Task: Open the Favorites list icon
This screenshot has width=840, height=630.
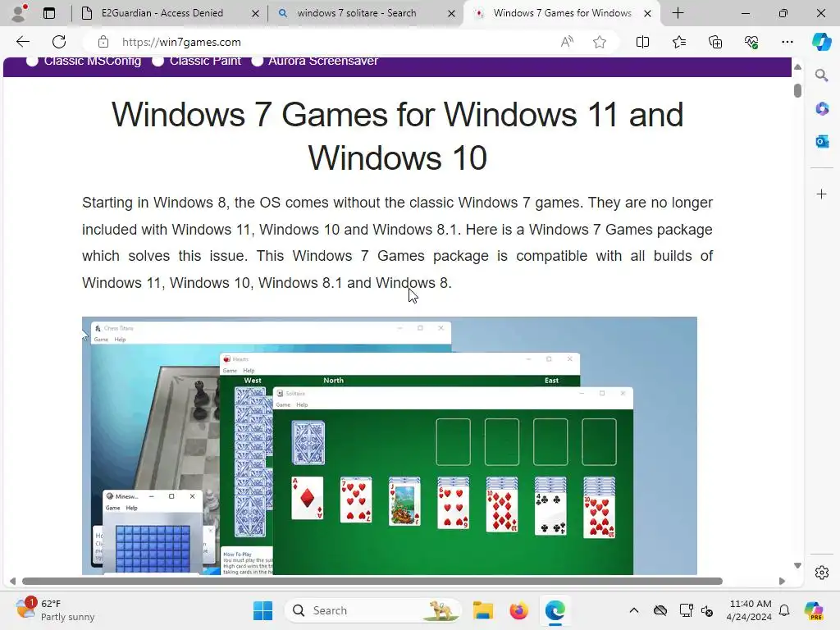Action: click(x=678, y=42)
